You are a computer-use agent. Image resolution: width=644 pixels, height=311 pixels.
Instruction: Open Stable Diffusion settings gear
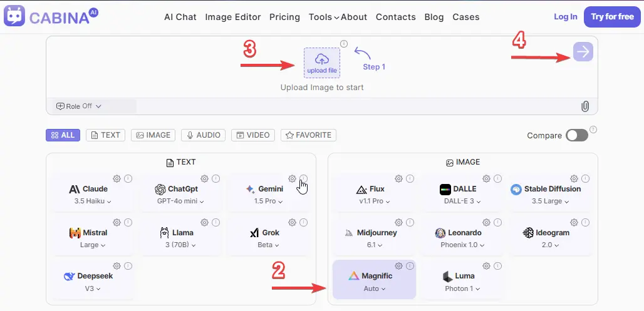574,178
